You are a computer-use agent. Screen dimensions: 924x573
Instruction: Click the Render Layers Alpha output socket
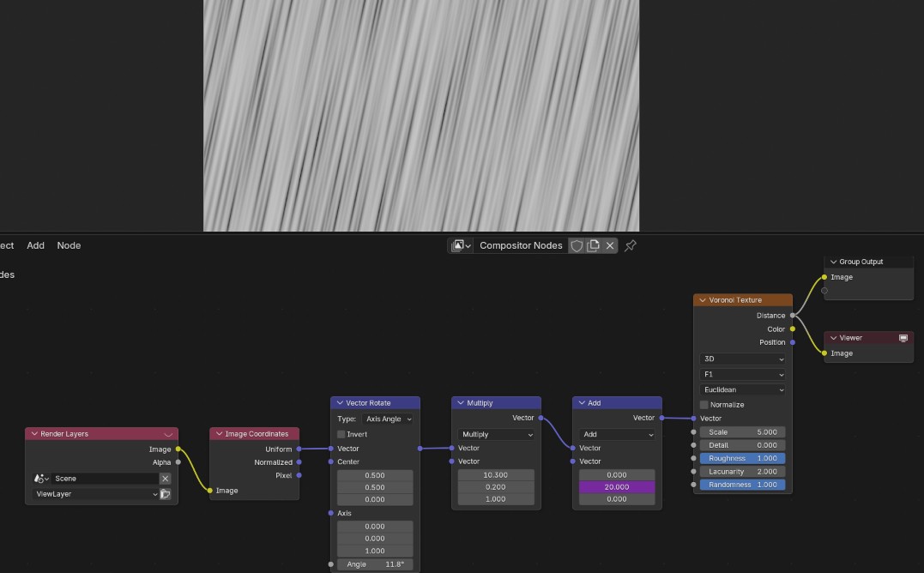click(178, 462)
